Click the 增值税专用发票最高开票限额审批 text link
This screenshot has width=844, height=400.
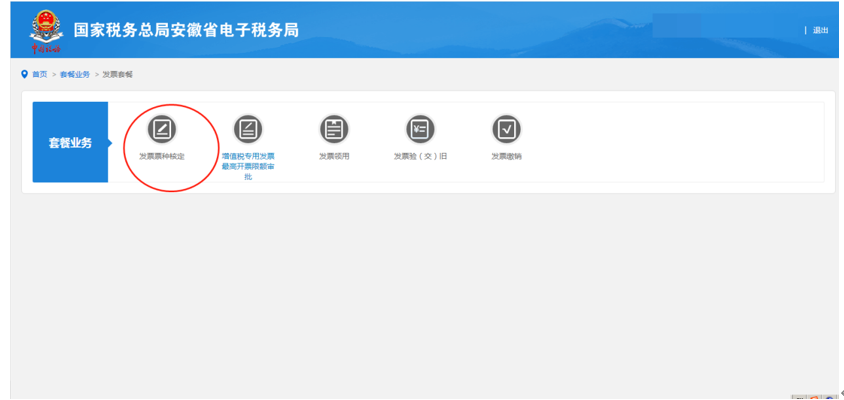pyautogui.click(x=248, y=166)
